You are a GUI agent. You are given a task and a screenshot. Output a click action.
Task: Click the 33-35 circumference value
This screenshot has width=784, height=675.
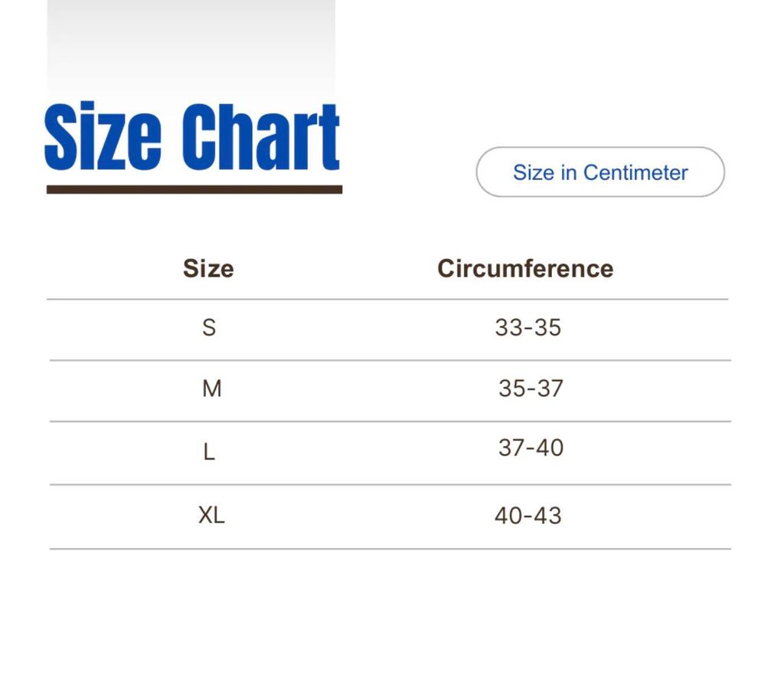click(x=528, y=328)
